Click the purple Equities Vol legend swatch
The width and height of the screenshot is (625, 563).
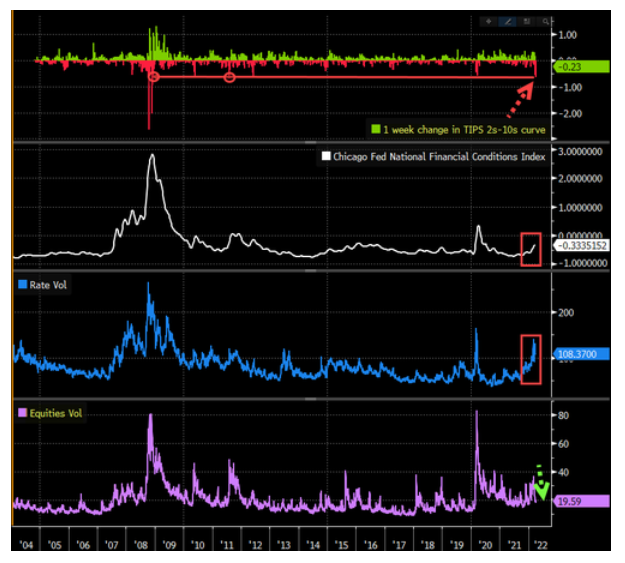23,413
